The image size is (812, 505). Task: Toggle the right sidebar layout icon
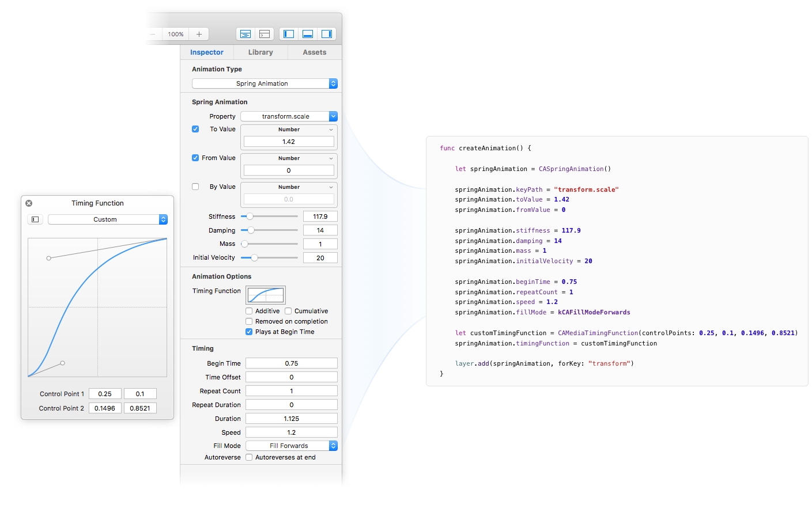click(x=326, y=34)
